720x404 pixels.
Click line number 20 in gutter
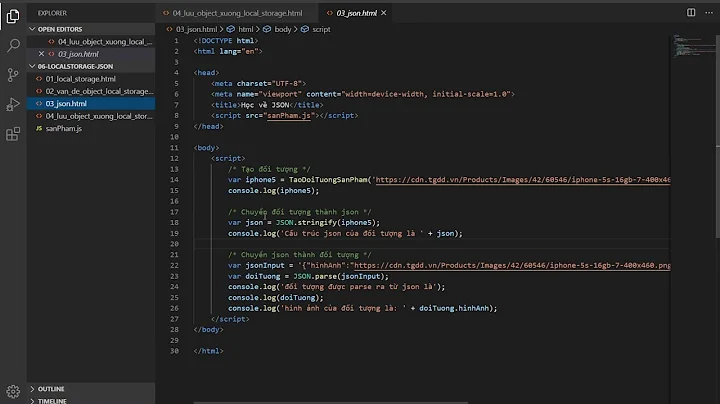[x=174, y=244]
